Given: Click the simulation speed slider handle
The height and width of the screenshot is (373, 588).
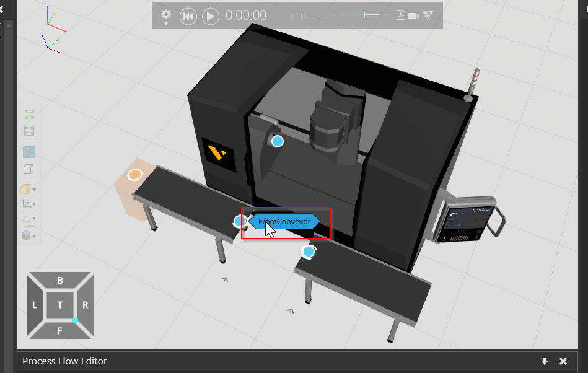Looking at the screenshot, I should 365,15.
